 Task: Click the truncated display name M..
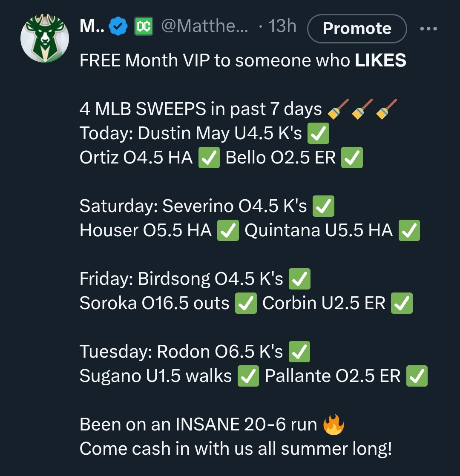92,26
